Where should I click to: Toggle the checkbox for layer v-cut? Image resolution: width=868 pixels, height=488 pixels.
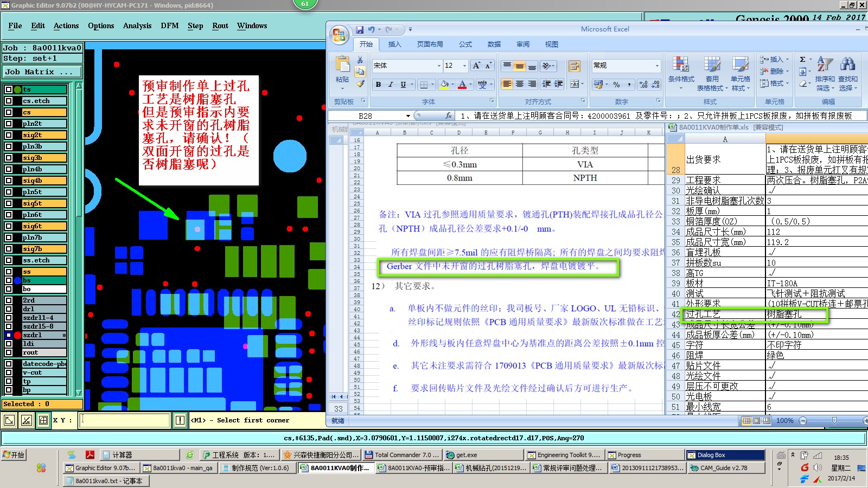[9, 373]
